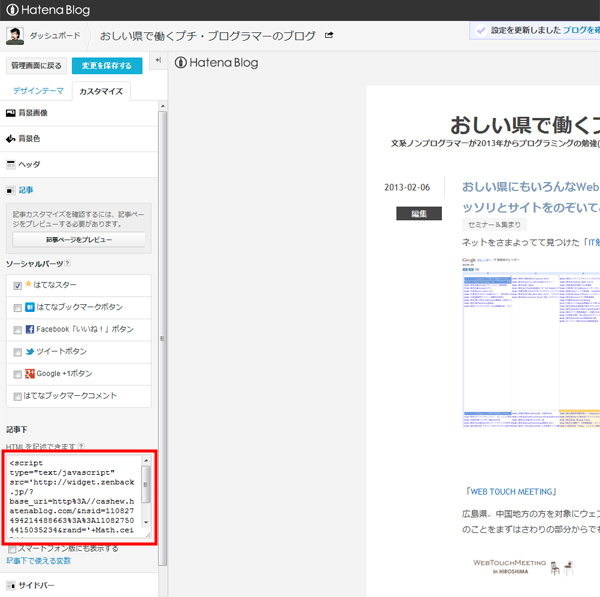Click the large blog title heading
Viewport: 600px width, 597px height.
coord(525,126)
